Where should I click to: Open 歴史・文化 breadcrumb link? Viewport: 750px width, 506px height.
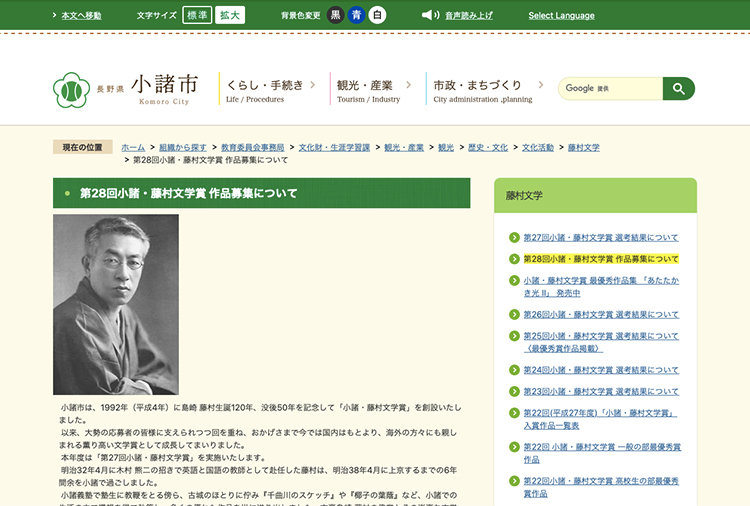point(488,147)
